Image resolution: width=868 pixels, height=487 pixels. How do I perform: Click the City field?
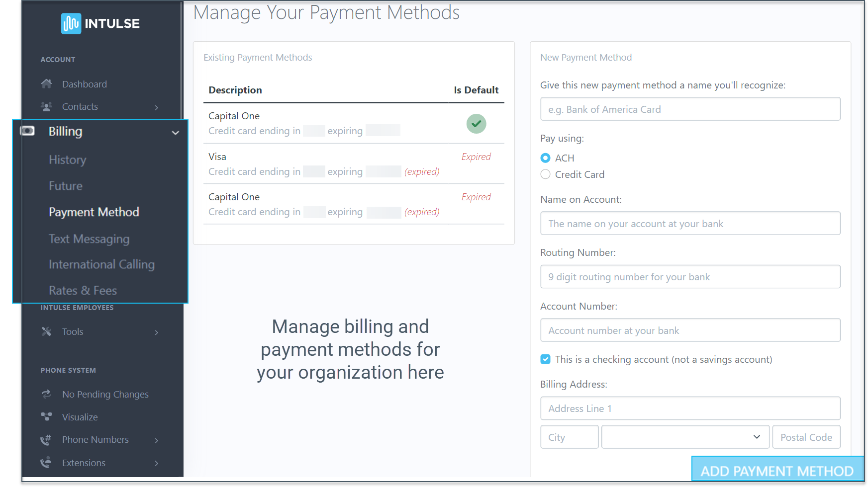point(569,437)
